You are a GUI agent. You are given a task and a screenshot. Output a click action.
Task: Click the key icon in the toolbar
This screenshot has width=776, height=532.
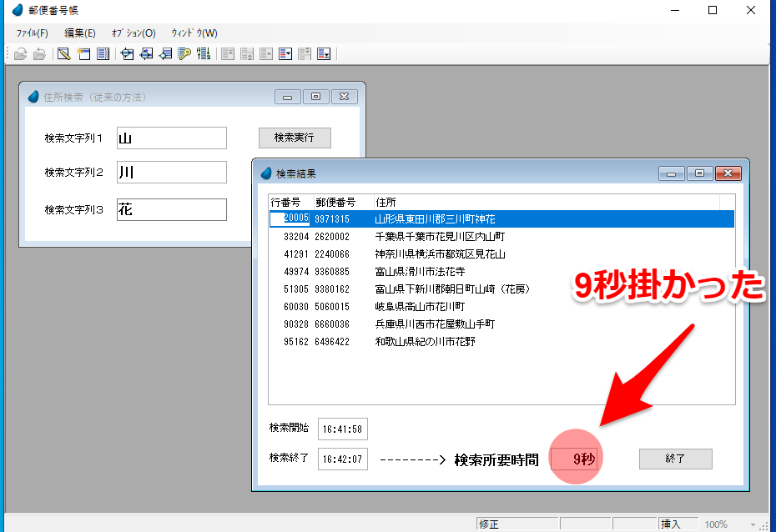tap(184, 54)
